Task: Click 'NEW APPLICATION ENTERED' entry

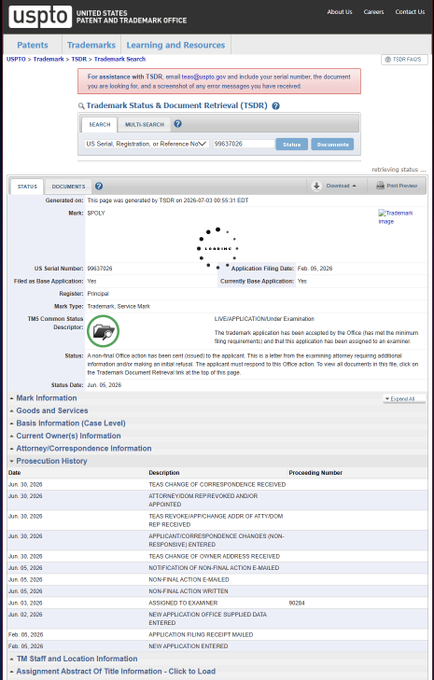Action: pyautogui.click(x=188, y=646)
